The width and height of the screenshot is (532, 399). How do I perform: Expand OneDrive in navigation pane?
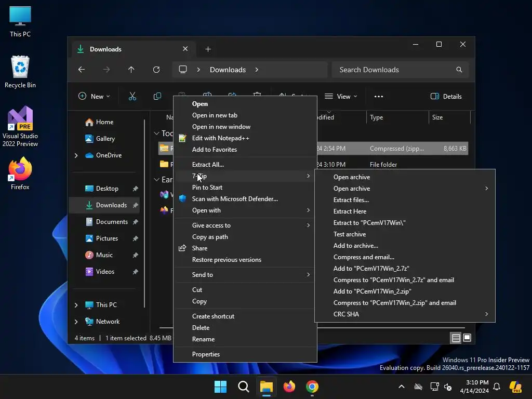[x=76, y=155]
